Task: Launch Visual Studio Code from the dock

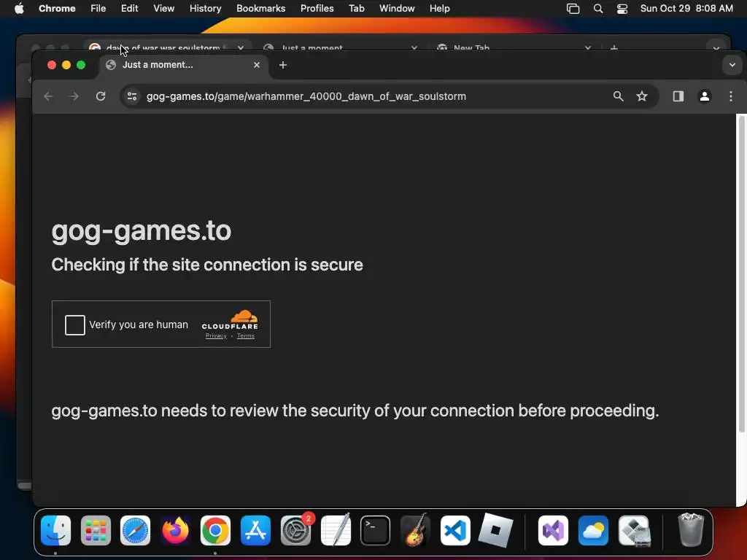Action: (455, 531)
